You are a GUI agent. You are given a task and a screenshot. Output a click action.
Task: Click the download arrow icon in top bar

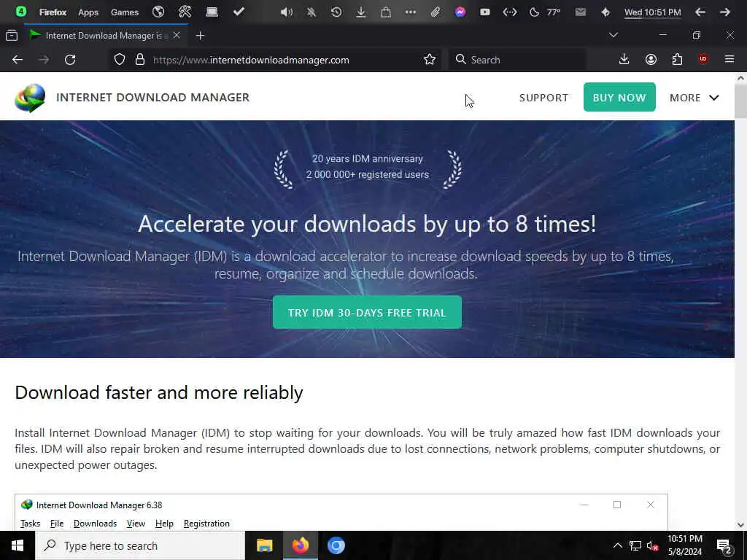361,12
